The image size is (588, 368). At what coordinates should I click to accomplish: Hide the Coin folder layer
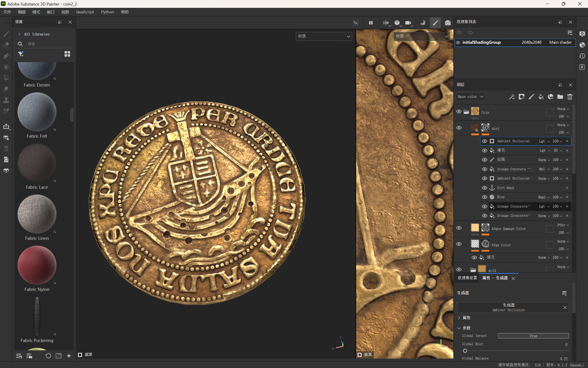click(458, 112)
